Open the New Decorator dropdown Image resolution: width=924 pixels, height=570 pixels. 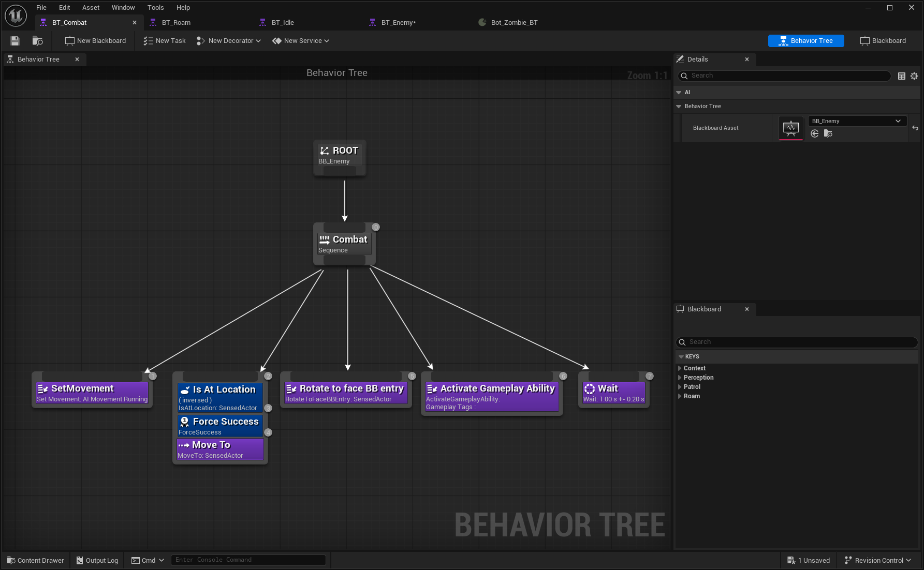[228, 40]
